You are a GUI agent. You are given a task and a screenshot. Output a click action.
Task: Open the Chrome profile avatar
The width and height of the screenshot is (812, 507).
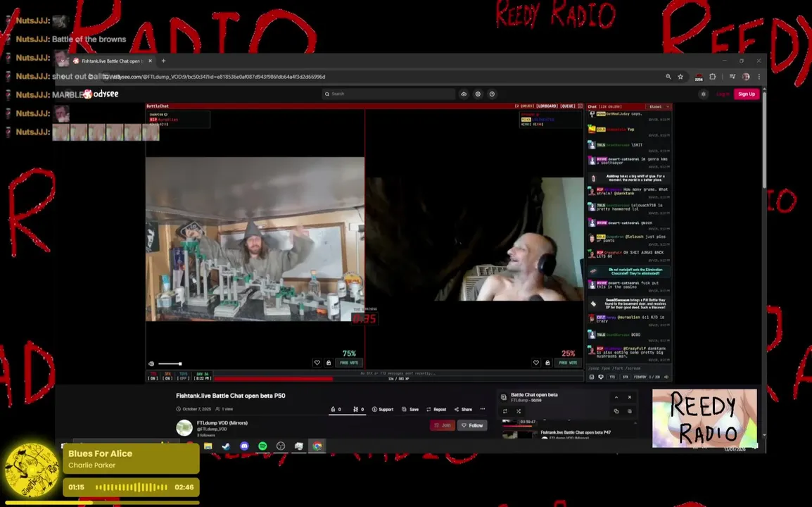pyautogui.click(x=746, y=77)
